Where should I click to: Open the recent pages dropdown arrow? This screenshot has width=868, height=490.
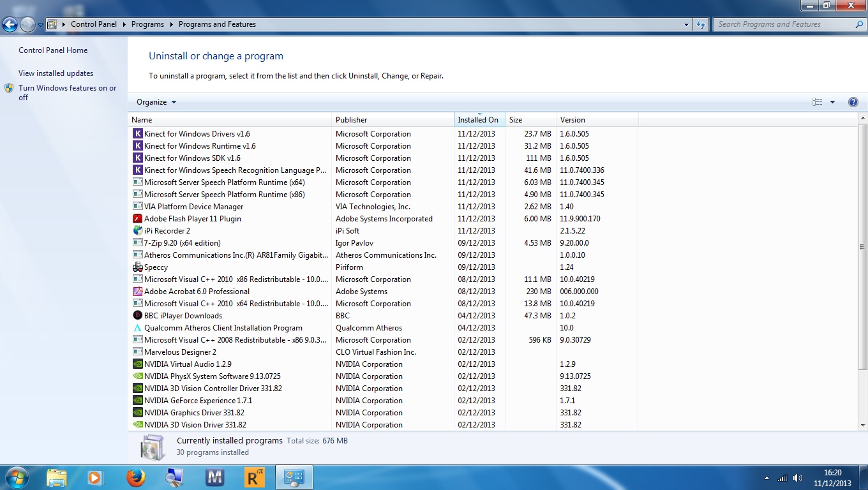(40, 25)
